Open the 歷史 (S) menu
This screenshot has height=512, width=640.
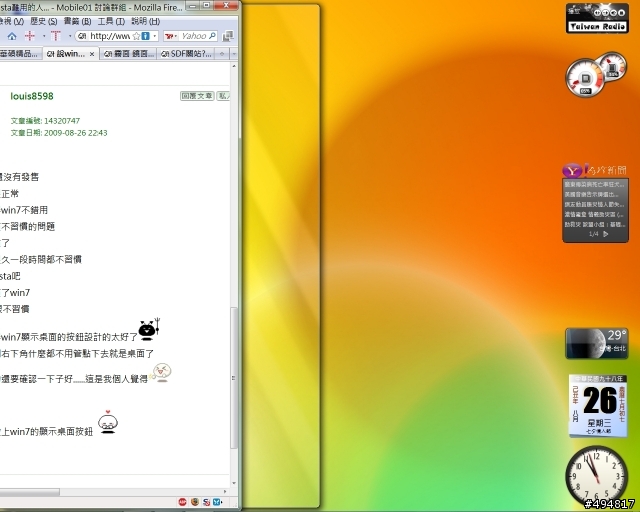click(44, 21)
